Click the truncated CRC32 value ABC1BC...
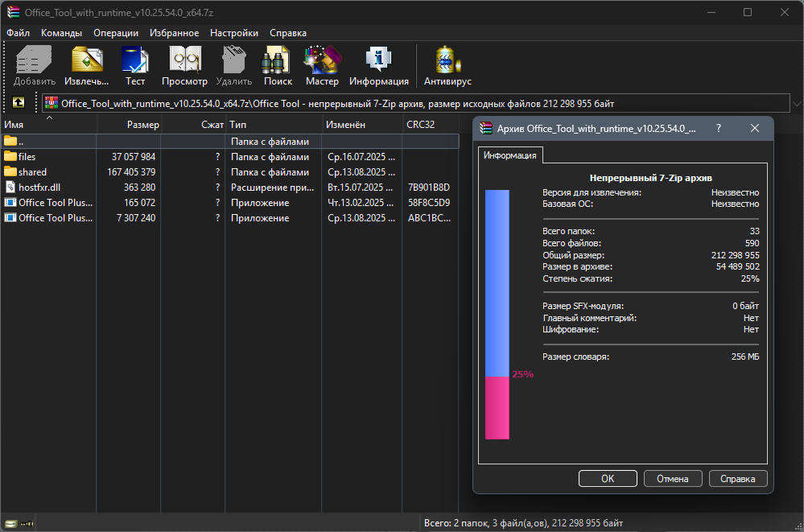 (x=429, y=217)
